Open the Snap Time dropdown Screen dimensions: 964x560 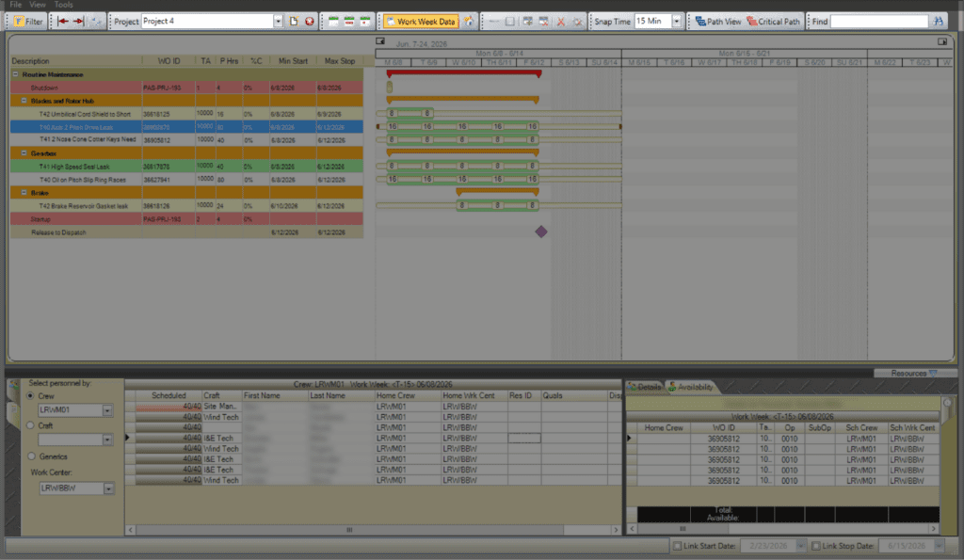pyautogui.click(x=676, y=21)
